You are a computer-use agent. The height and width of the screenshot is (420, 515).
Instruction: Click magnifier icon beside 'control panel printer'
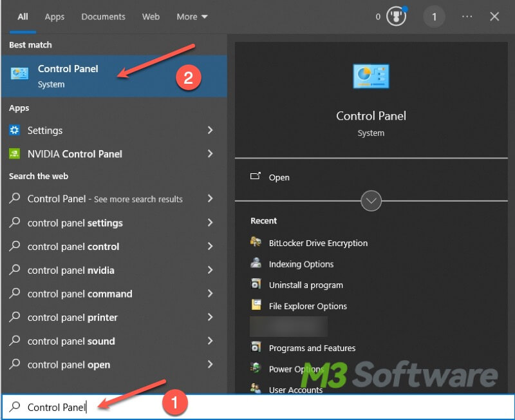tap(14, 317)
